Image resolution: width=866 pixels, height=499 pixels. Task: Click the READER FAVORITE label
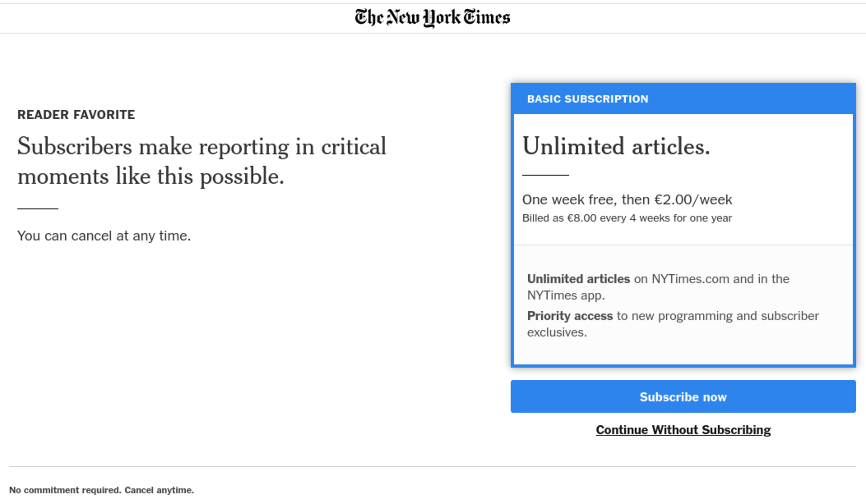76,115
